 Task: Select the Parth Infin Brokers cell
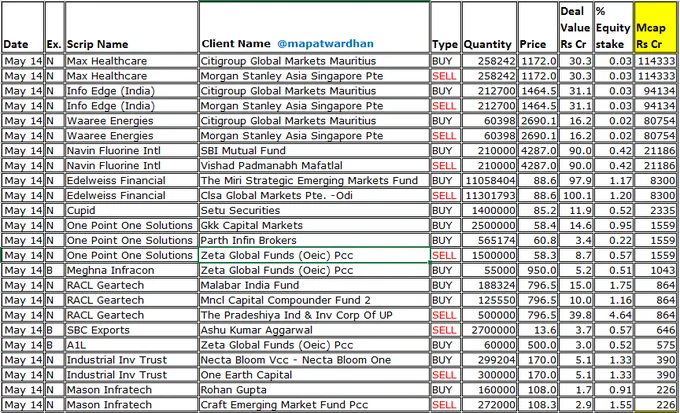click(x=314, y=240)
